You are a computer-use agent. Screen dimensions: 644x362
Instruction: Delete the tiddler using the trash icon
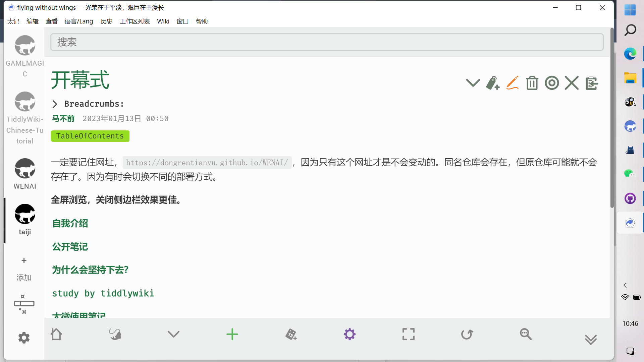[532, 83]
